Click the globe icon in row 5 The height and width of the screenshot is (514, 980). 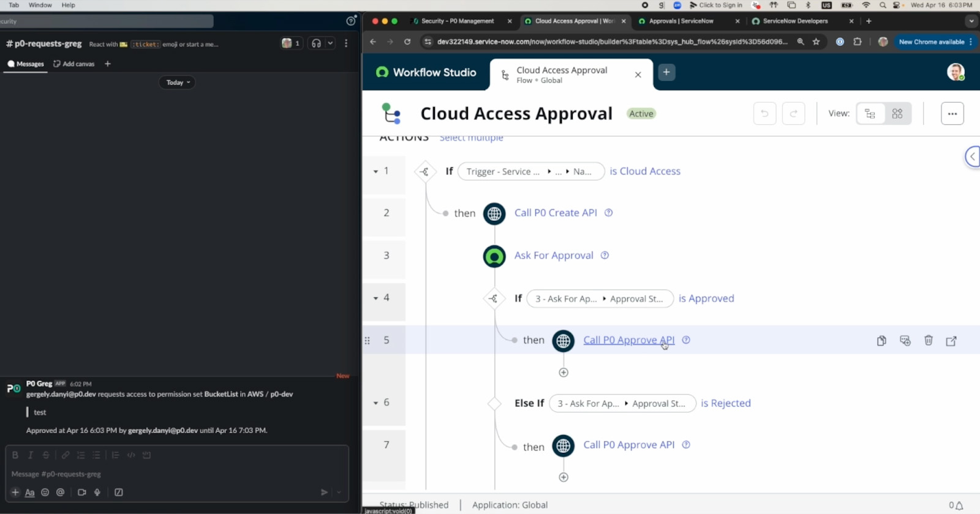[x=563, y=341]
